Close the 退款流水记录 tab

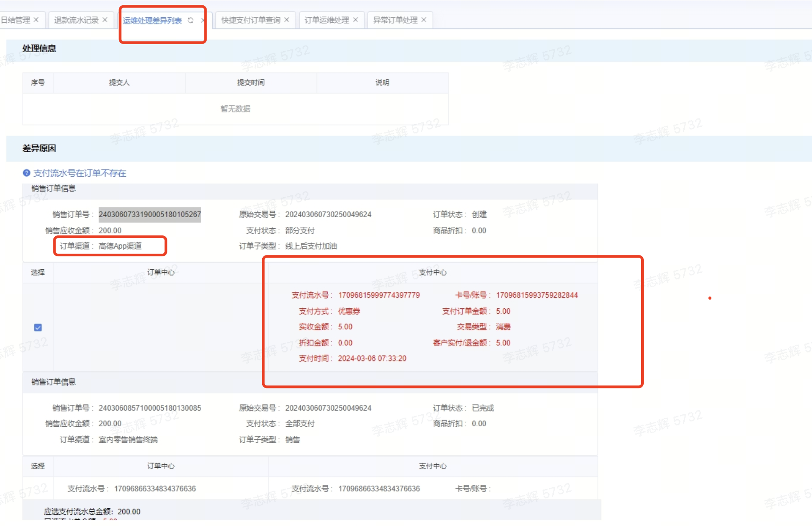pos(105,20)
